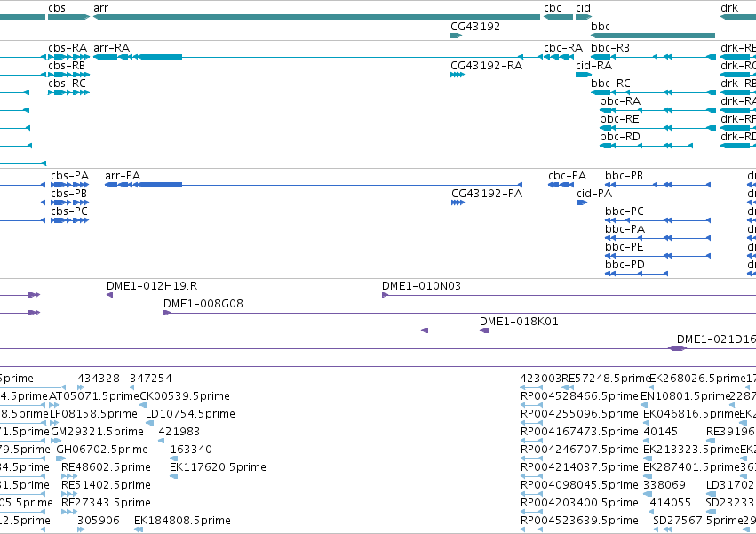Select EST EK184808.5prime
This screenshot has width=756, height=534.
(x=139, y=530)
